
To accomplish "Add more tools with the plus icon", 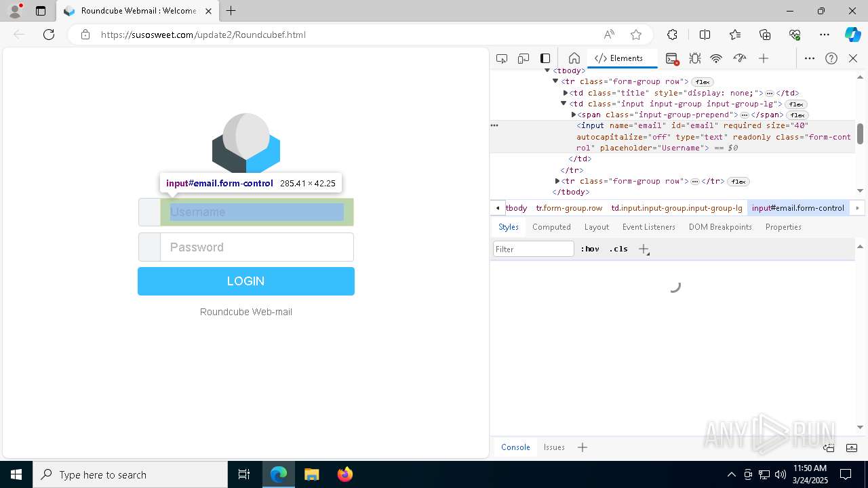I will tap(764, 58).
